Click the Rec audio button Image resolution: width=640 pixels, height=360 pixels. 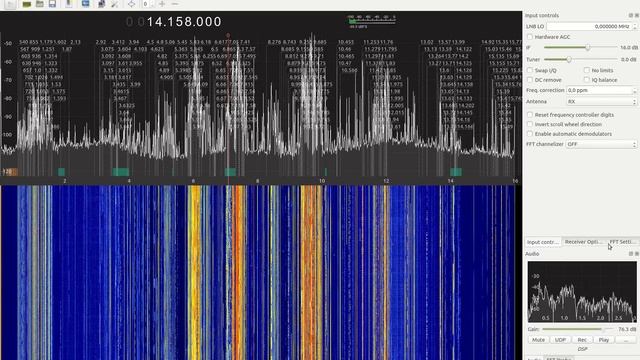[582, 340]
